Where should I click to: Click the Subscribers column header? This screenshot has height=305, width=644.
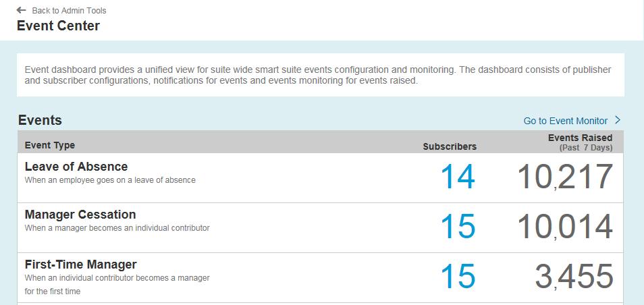pos(450,146)
